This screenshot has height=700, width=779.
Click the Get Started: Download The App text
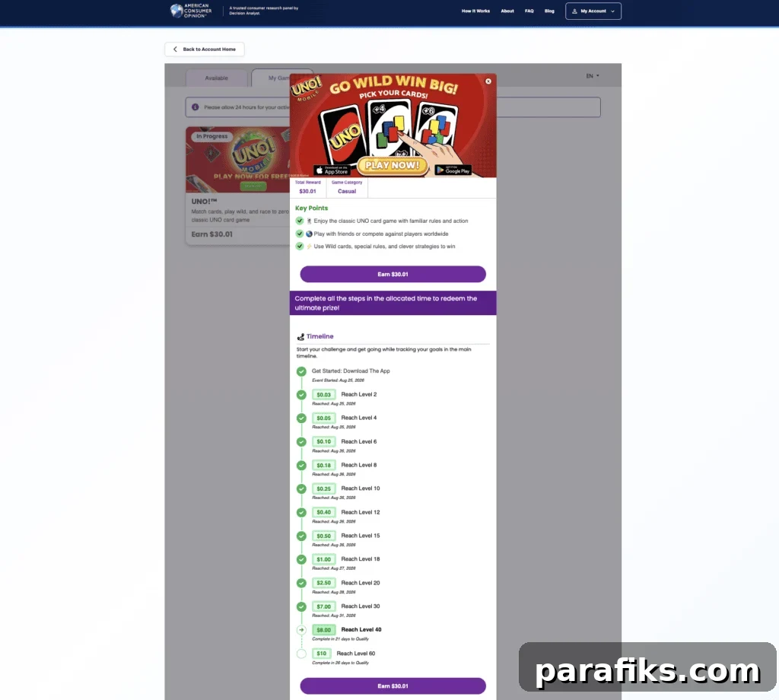(x=351, y=371)
